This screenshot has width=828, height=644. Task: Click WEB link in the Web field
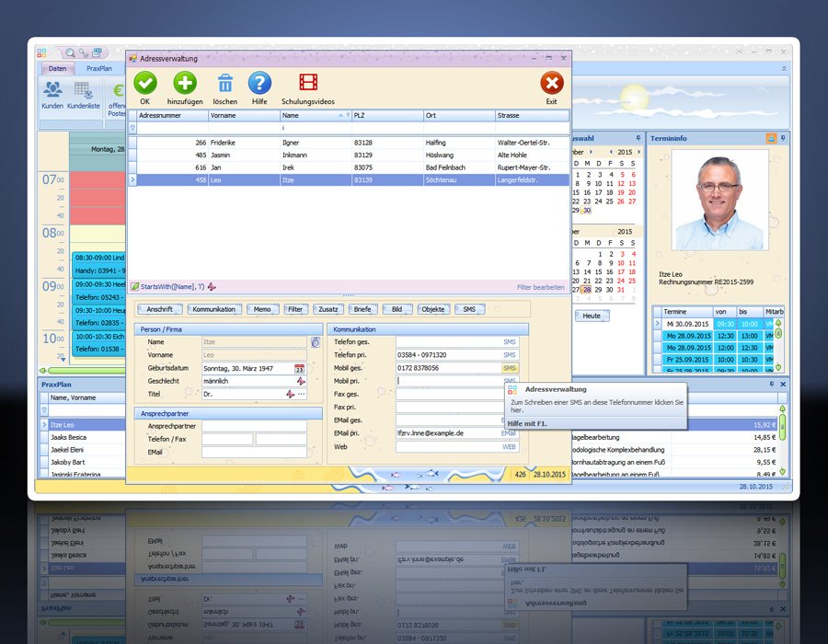click(509, 446)
